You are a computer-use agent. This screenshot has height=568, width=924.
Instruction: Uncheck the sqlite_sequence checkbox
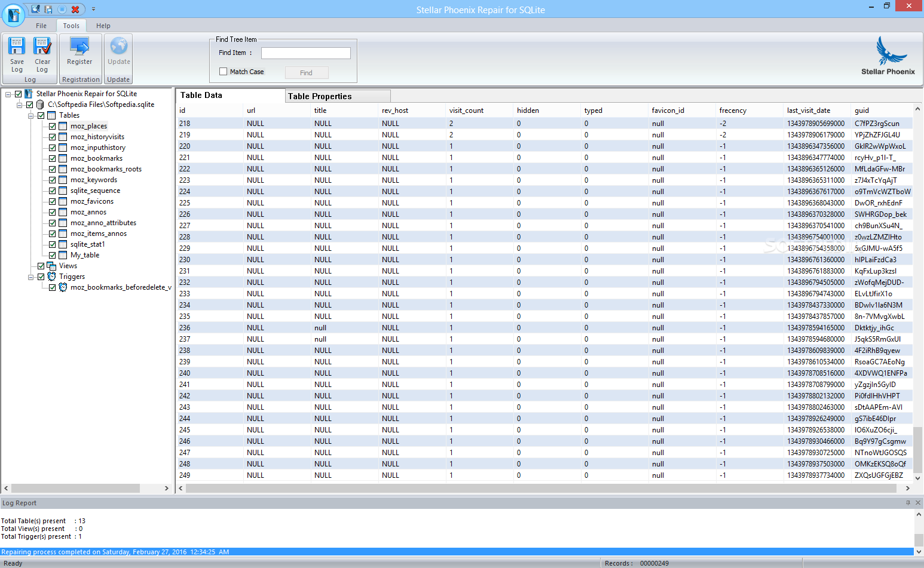click(x=53, y=191)
